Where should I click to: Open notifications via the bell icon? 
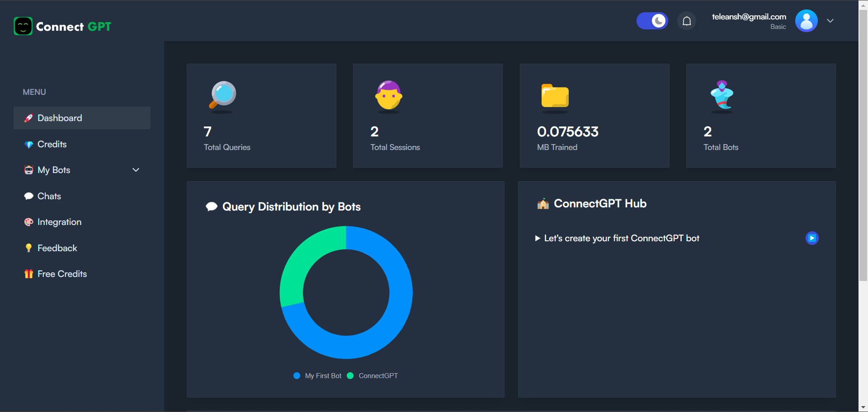(687, 21)
